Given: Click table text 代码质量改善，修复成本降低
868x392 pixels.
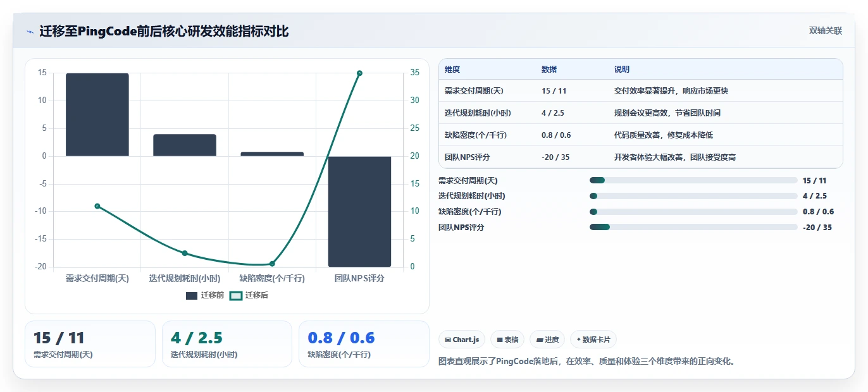Looking at the screenshot, I should pos(664,135).
